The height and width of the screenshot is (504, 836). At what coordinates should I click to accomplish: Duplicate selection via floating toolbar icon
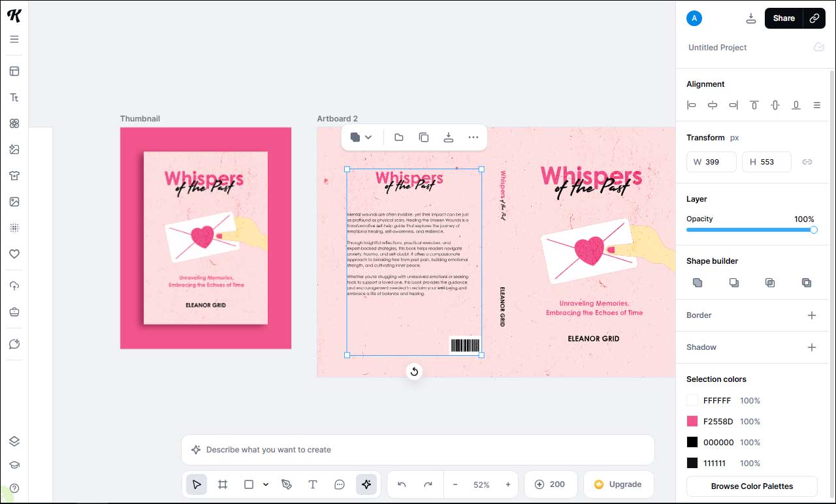[x=423, y=137]
